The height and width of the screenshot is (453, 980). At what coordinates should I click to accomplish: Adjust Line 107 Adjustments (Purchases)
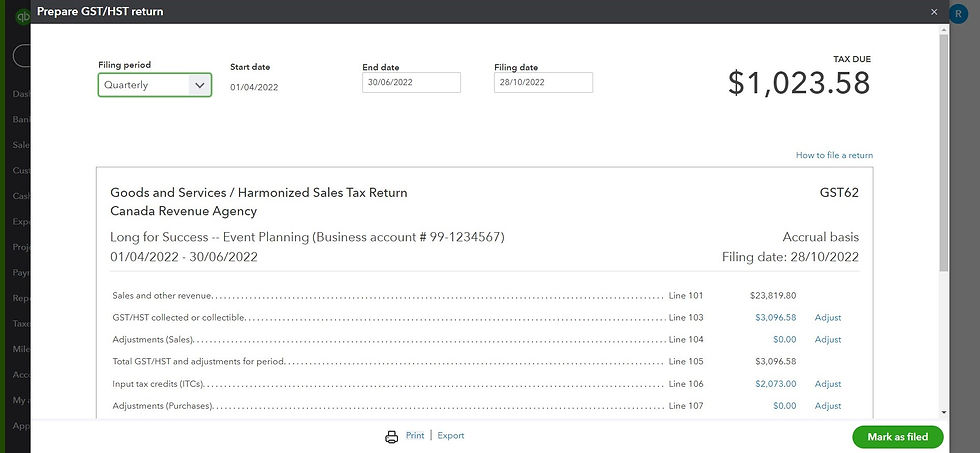click(x=828, y=406)
